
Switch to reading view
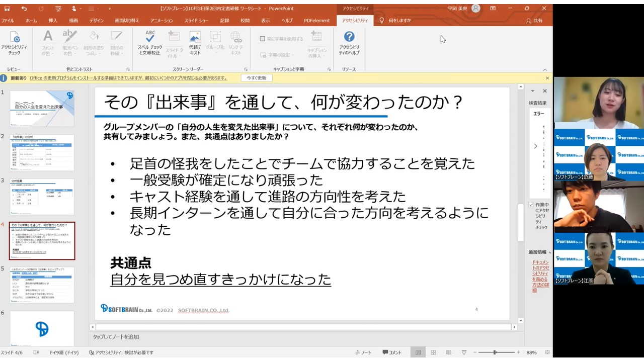pos(448,352)
